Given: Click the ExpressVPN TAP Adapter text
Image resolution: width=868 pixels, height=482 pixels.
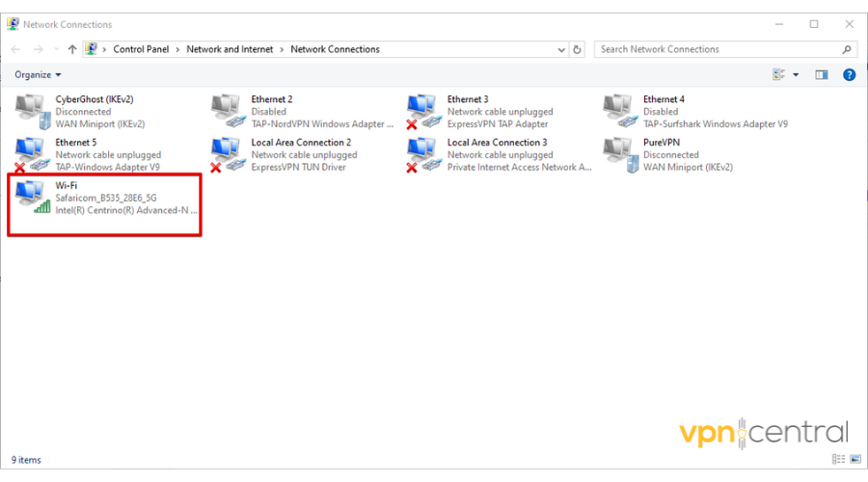Looking at the screenshot, I should coord(498,124).
